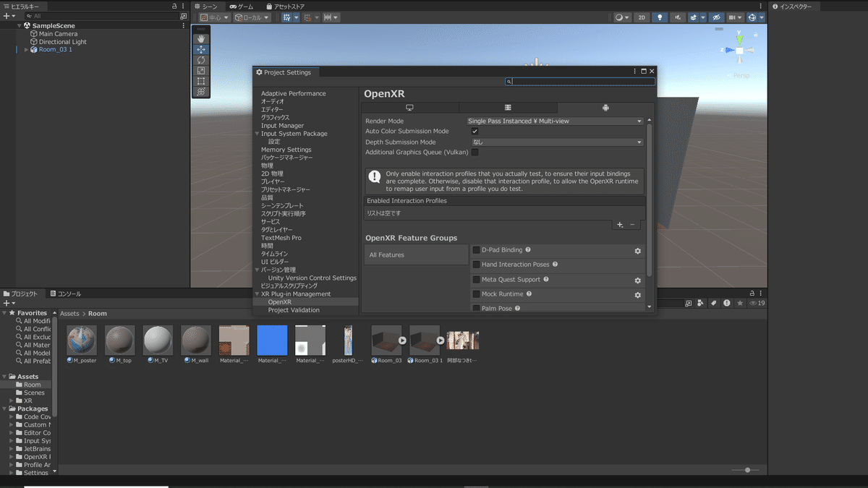
Task: Enable Additional Graphics Queue (Vulkan)
Action: (475, 153)
